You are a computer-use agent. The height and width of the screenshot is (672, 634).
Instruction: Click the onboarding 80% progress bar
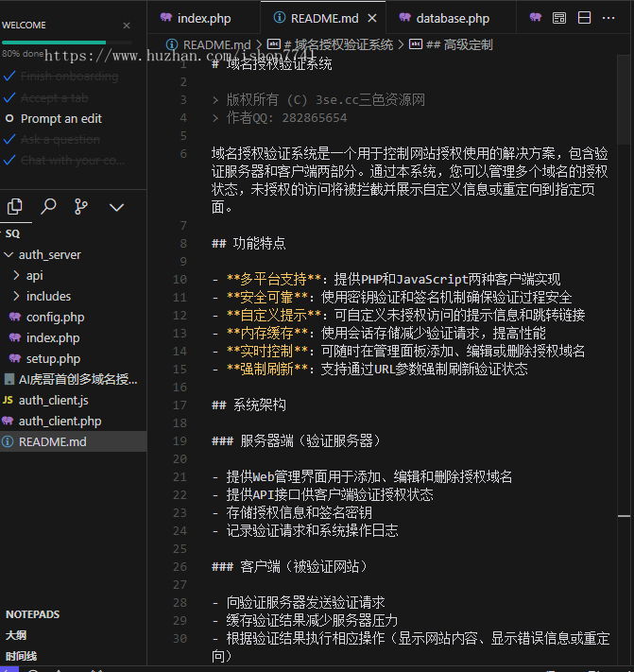tap(66, 43)
